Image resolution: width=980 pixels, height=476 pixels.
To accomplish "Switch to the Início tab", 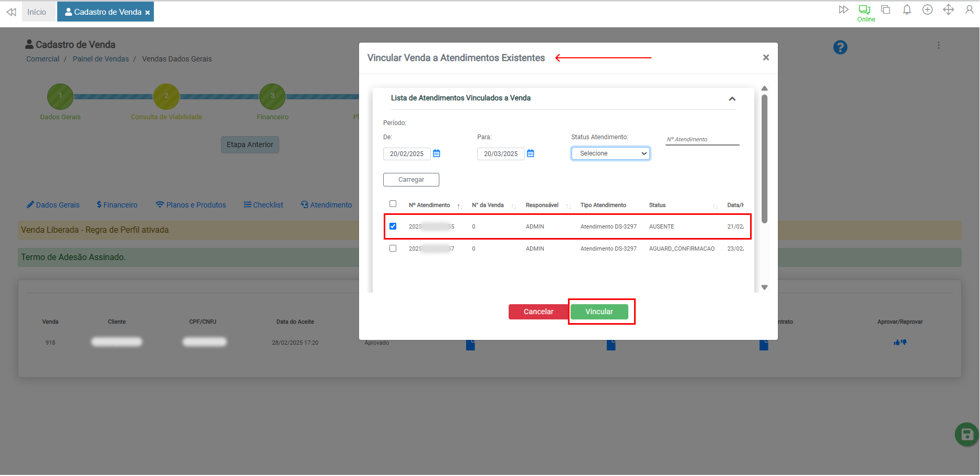I will coord(37,12).
